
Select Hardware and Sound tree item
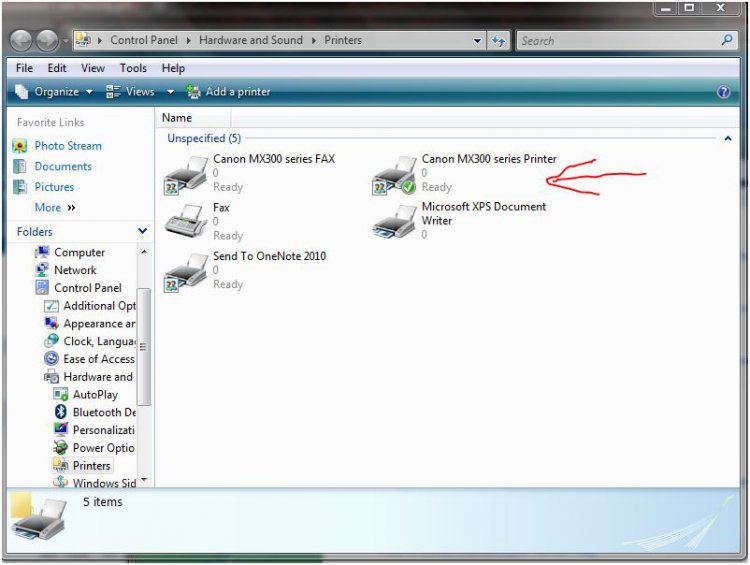click(x=98, y=377)
